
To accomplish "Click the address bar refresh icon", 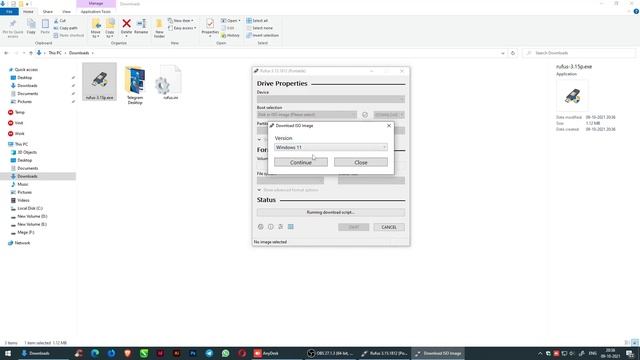I will [x=513, y=53].
